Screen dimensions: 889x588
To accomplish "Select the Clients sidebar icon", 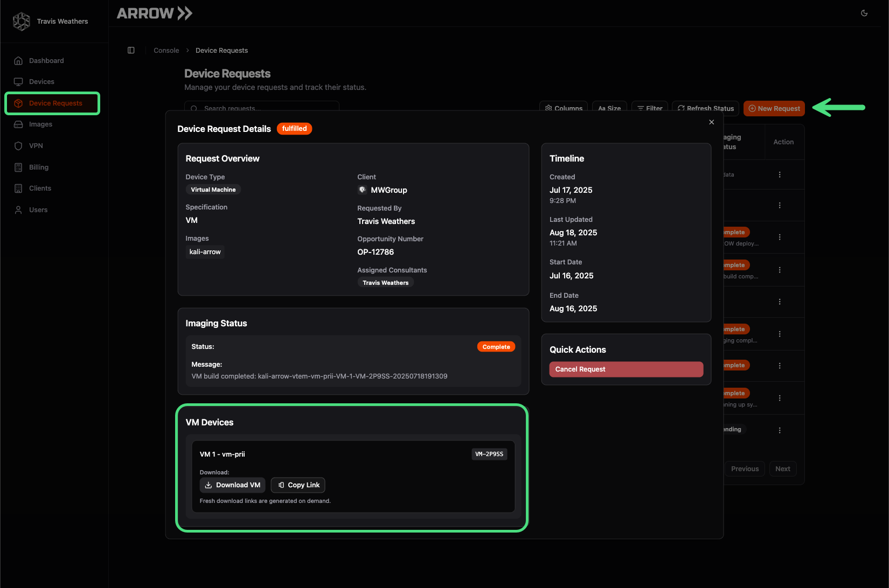I will (x=40, y=188).
